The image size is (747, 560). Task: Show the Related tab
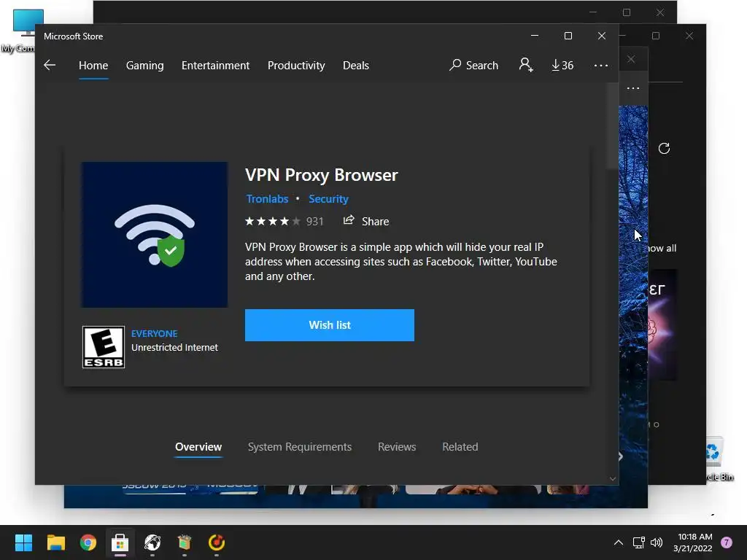tap(460, 447)
